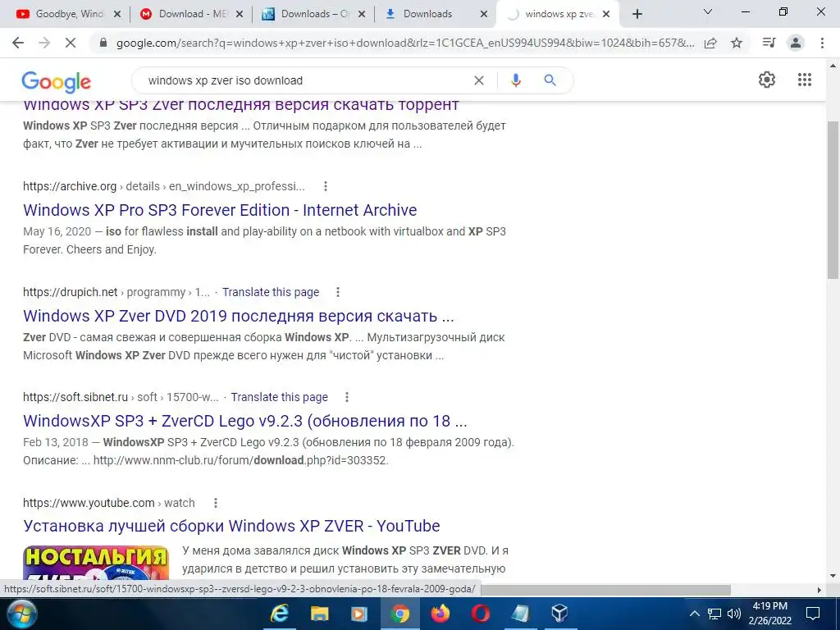Click the vertical page scrollbar thumb
The height and width of the screenshot is (630, 840).
coord(833,199)
